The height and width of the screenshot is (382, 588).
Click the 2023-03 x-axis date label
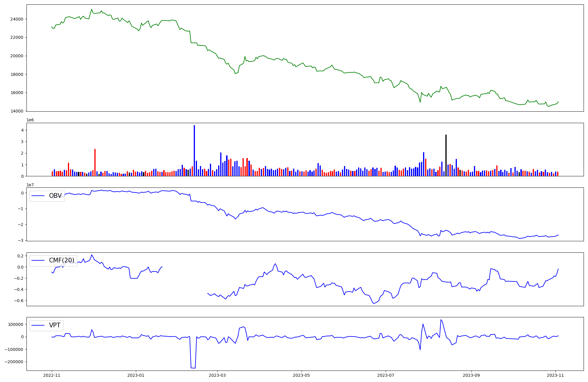coord(217,375)
